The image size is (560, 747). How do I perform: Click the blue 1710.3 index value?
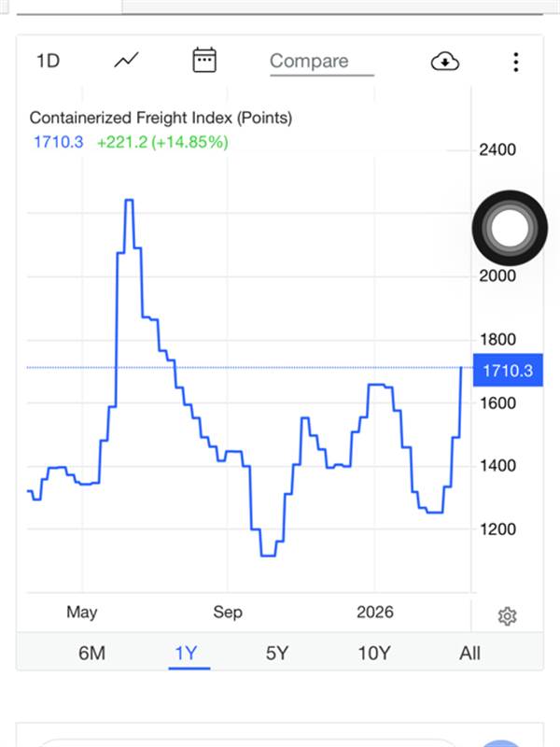(58, 142)
